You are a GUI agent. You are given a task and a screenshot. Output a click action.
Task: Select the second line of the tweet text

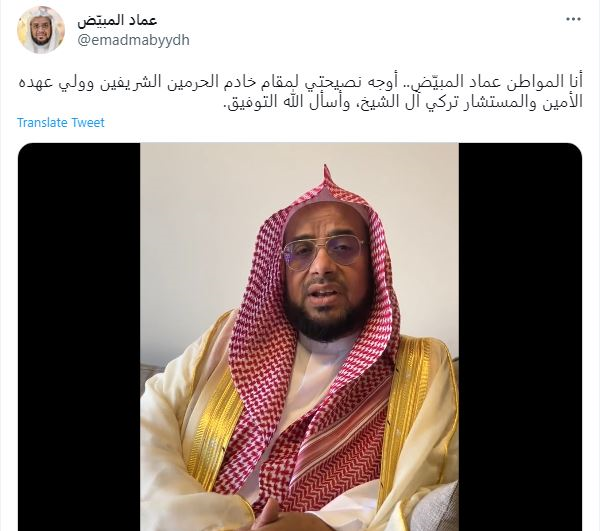tap(403, 102)
